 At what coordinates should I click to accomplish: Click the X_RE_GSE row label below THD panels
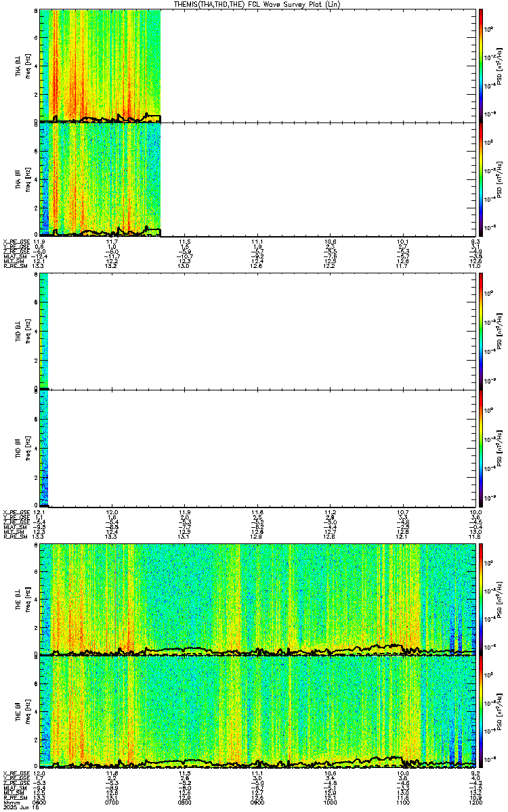point(14,511)
